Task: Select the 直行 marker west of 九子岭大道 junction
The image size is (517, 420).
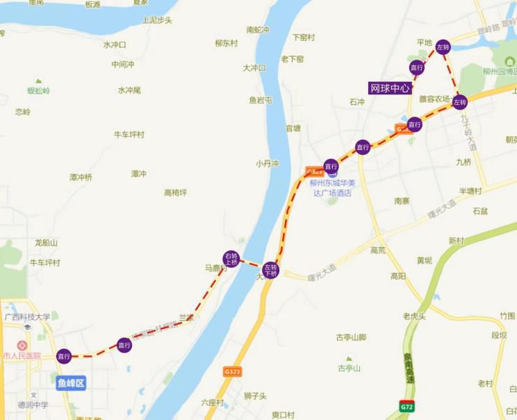Action: pos(415,124)
